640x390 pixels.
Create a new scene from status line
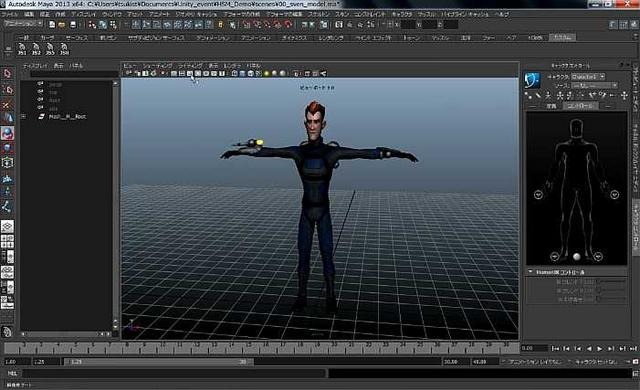coord(52,25)
